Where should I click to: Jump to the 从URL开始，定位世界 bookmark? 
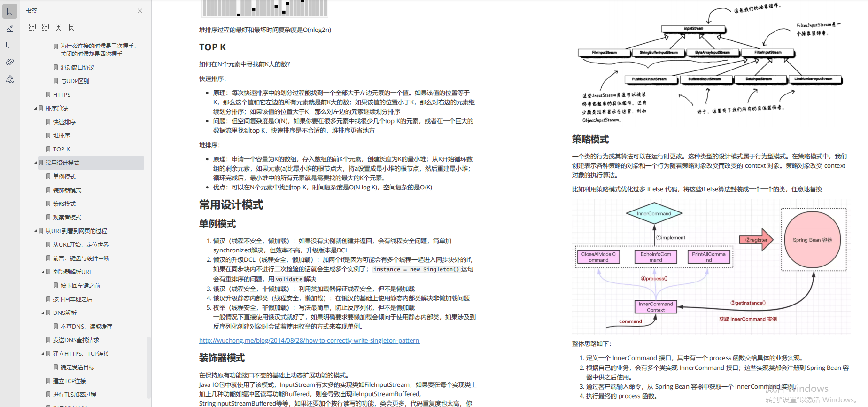tap(81, 244)
